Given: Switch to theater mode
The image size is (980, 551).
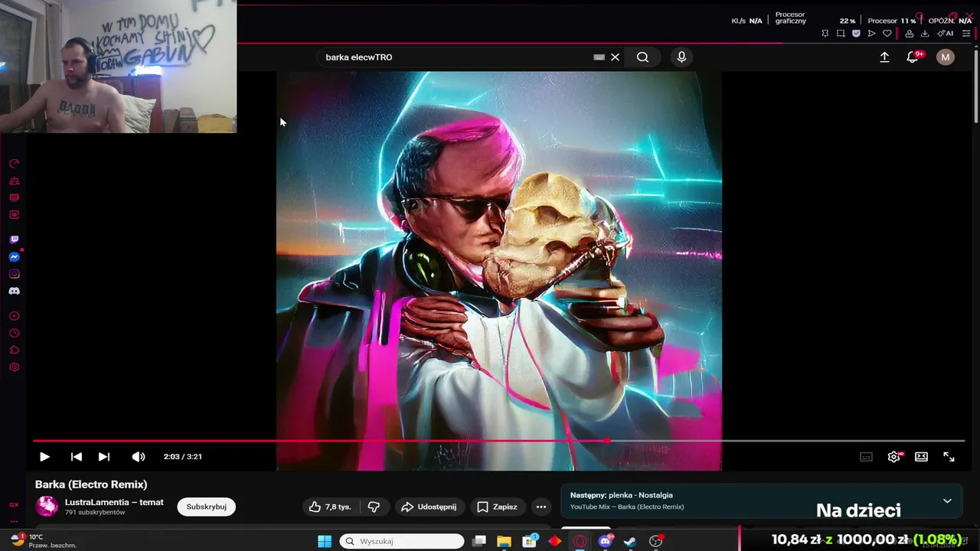Looking at the screenshot, I should (921, 457).
